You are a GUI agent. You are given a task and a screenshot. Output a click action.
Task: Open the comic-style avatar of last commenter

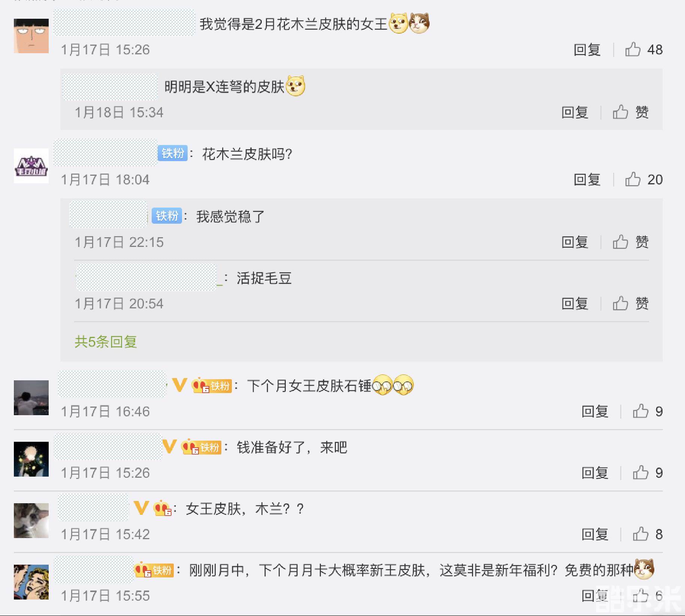[x=31, y=582]
